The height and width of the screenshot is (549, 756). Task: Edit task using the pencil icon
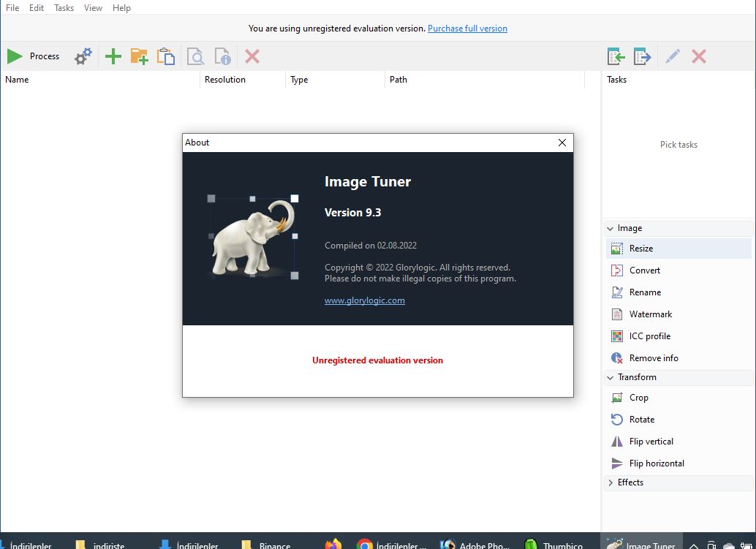(673, 56)
